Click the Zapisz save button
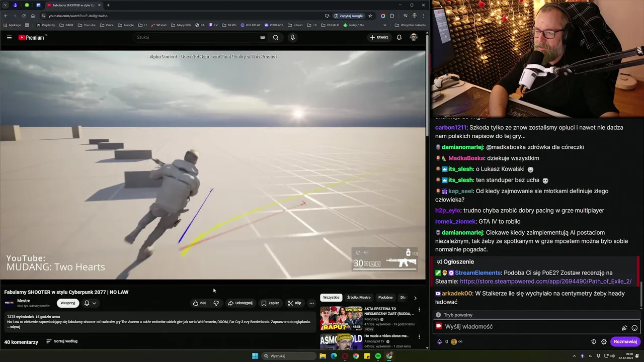 pyautogui.click(x=270, y=303)
